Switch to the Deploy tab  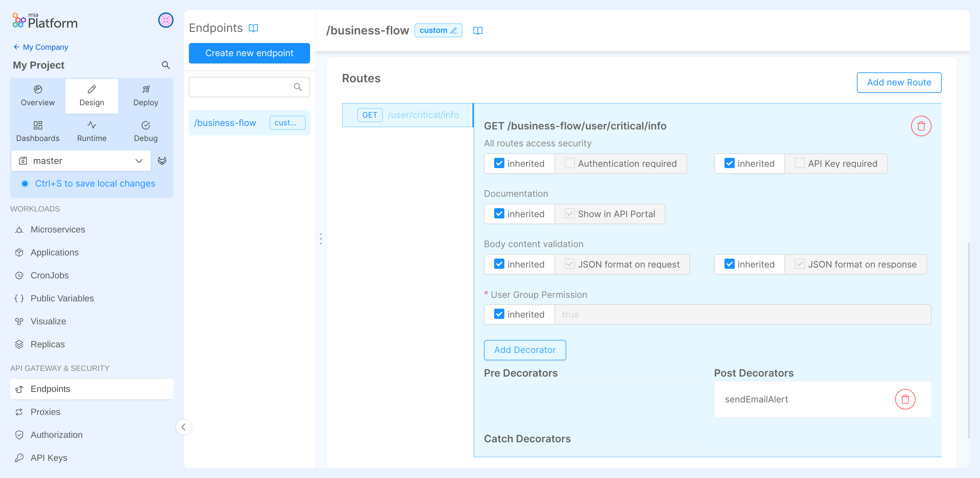point(146,96)
